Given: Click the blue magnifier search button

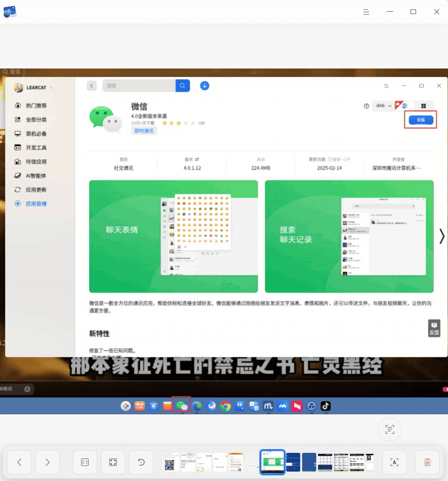Looking at the screenshot, I should click(183, 85).
